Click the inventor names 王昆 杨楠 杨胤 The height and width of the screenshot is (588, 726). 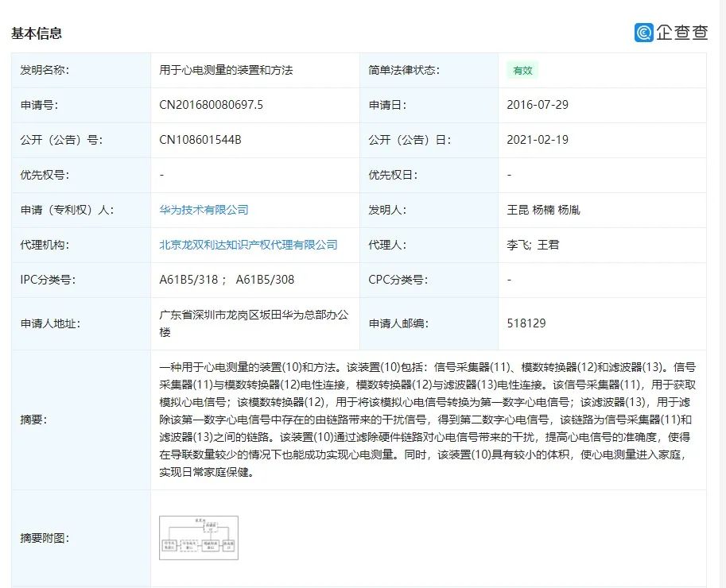point(543,210)
